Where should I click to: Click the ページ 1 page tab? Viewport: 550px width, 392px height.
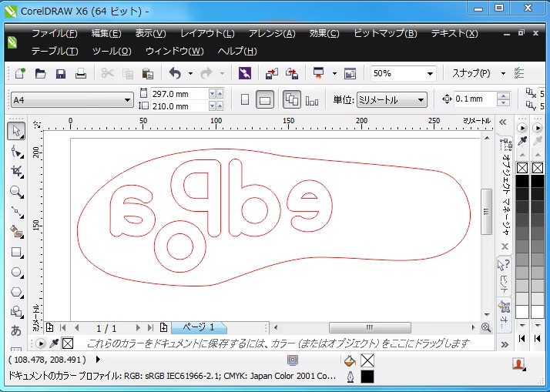199,327
